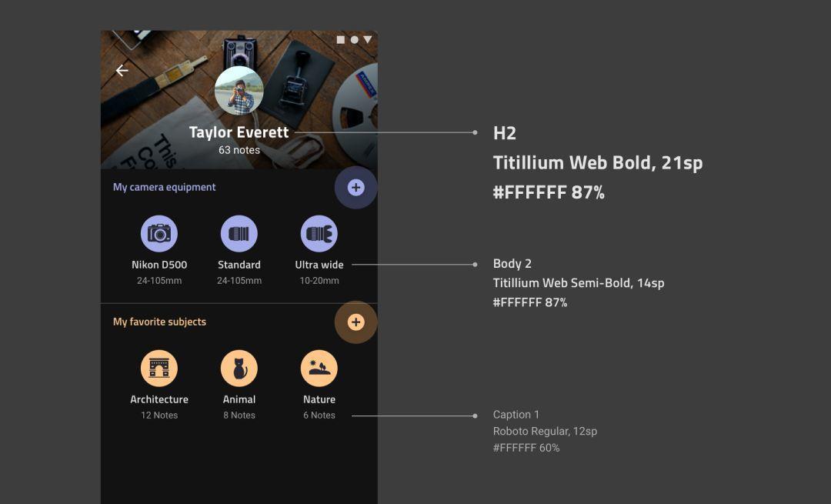Click the H2 annotation heading

[505, 133]
